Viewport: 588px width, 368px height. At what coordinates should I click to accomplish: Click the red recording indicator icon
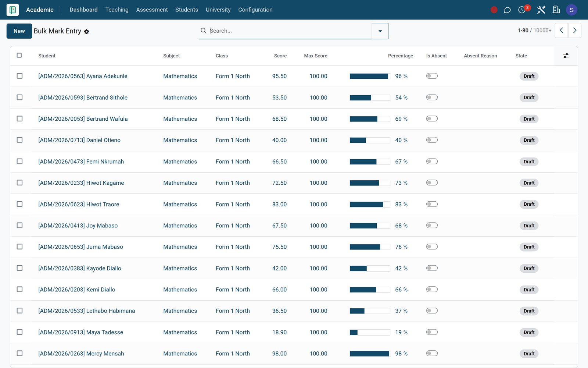[x=494, y=10]
